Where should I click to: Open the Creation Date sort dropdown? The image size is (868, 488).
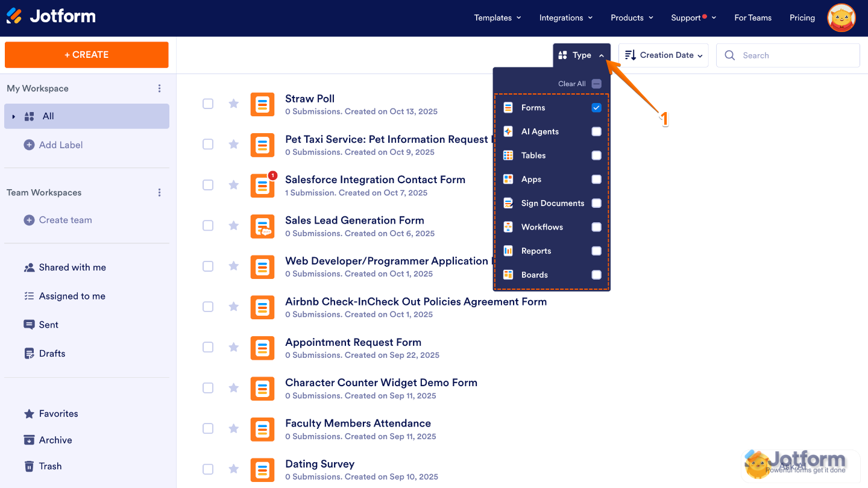664,55
